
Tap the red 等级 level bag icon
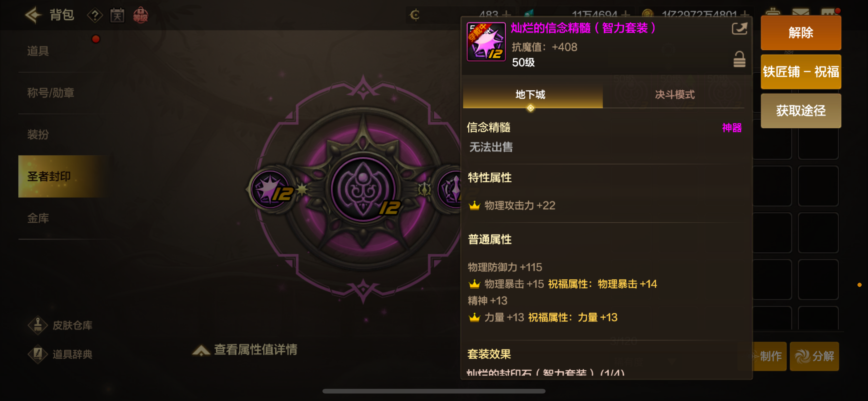tap(141, 15)
